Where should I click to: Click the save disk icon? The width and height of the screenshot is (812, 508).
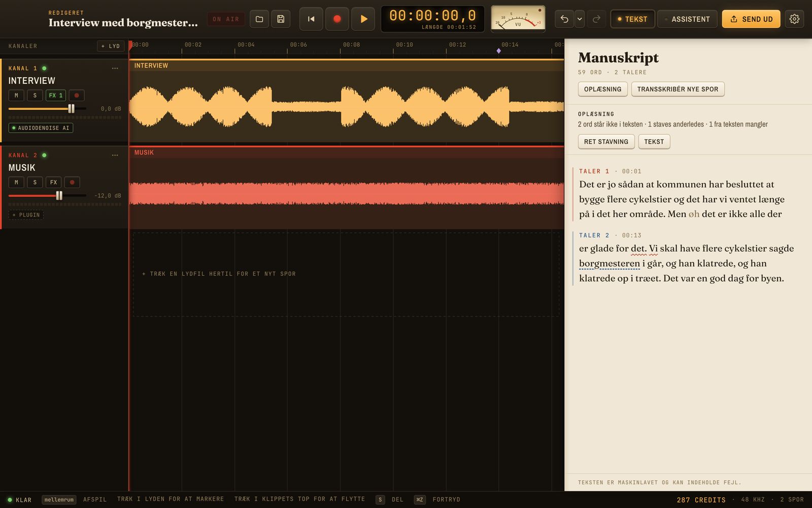click(x=281, y=19)
